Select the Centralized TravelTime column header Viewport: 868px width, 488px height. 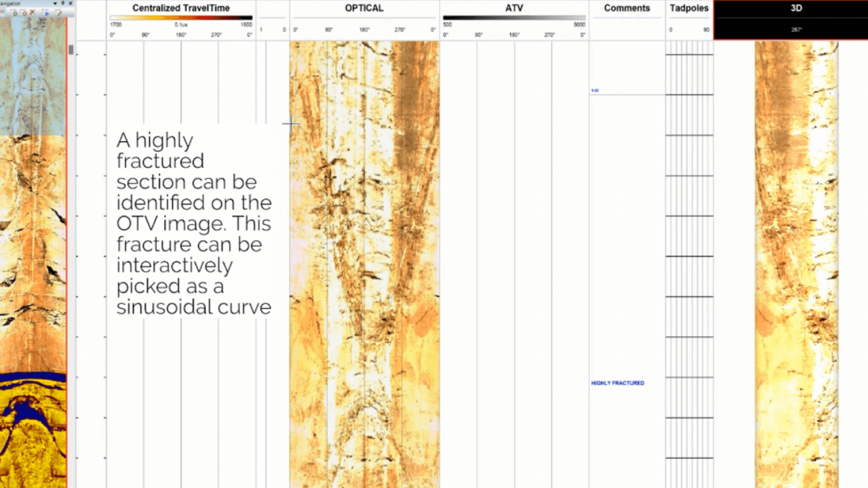pyautogui.click(x=180, y=8)
